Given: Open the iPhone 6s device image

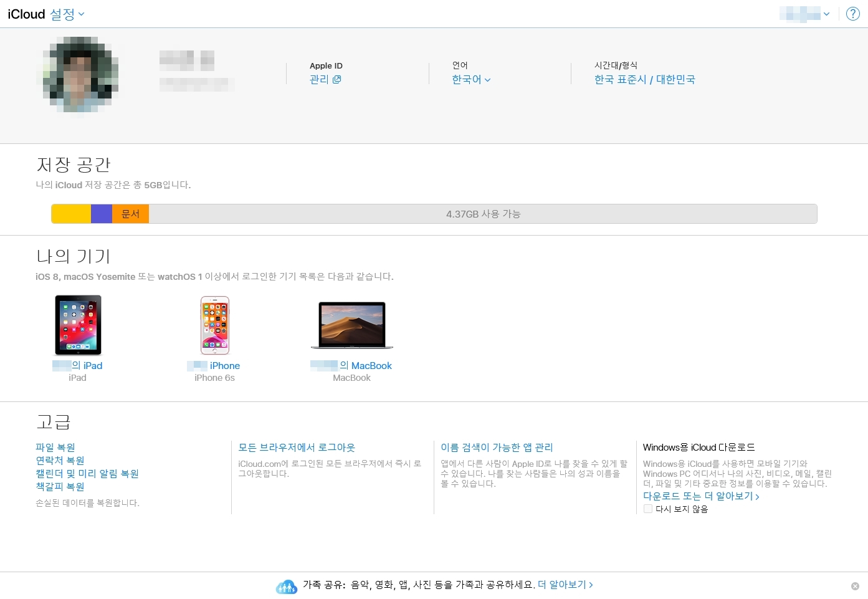Looking at the screenshot, I should [x=215, y=325].
